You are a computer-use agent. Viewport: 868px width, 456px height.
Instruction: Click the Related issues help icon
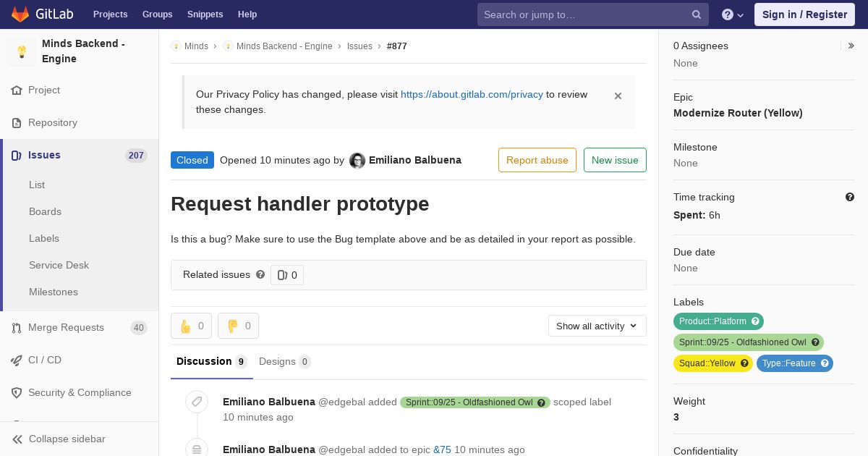[260, 274]
